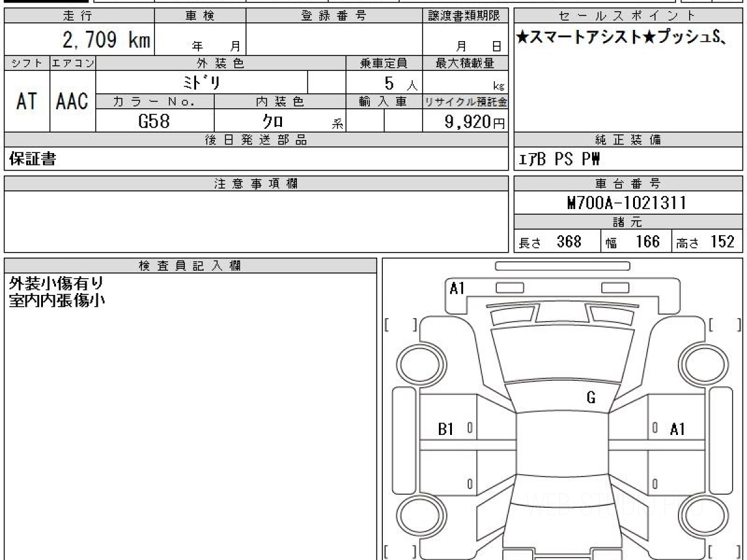The image size is (747, 560).
Task: Click sales point text スマートアシスト
Action: (x=585, y=37)
